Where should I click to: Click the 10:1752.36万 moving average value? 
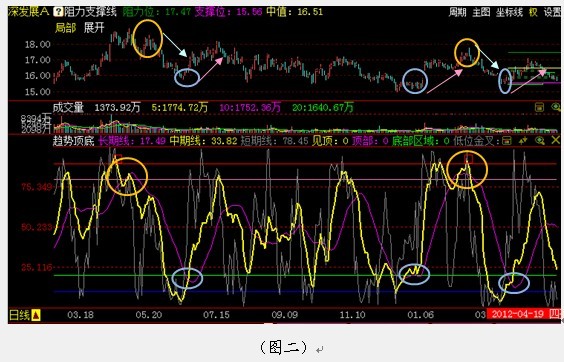tap(250, 107)
